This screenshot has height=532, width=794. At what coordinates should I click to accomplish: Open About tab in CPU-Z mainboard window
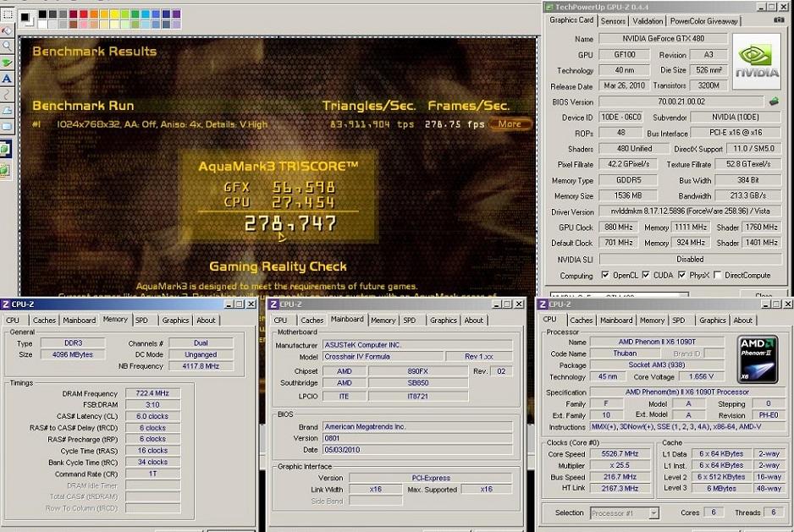474,320
